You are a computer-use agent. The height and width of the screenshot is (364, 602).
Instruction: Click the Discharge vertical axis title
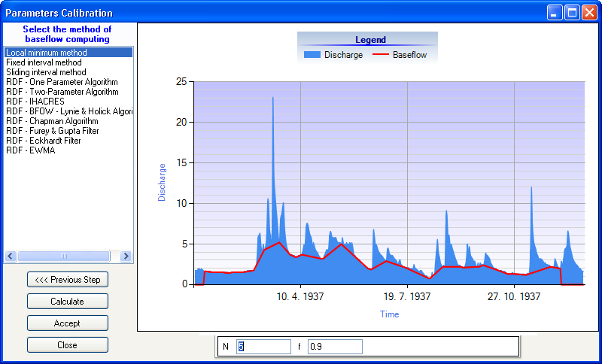162,182
